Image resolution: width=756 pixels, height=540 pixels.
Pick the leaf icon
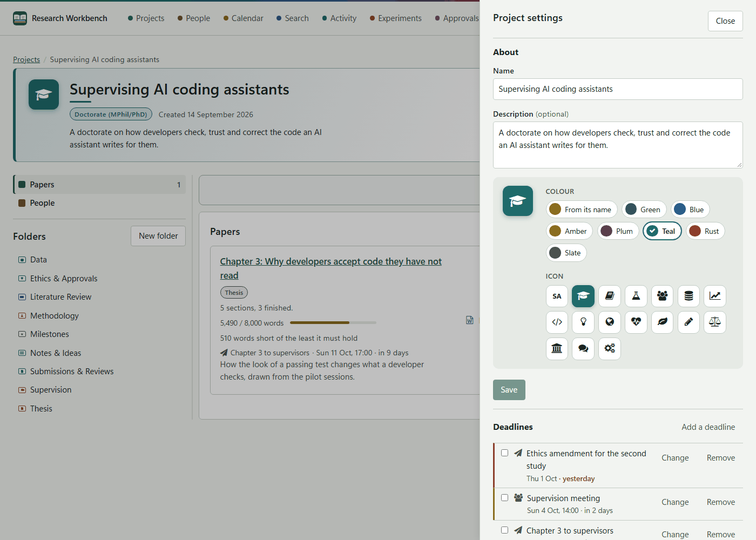coord(662,322)
